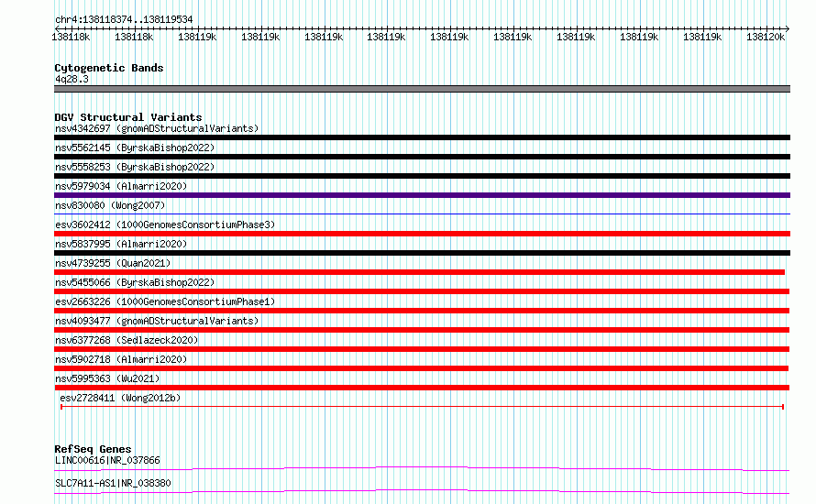The width and height of the screenshot is (816, 504).
Task: Select the red nsv4739255 variant bar
Action: [x=419, y=272]
